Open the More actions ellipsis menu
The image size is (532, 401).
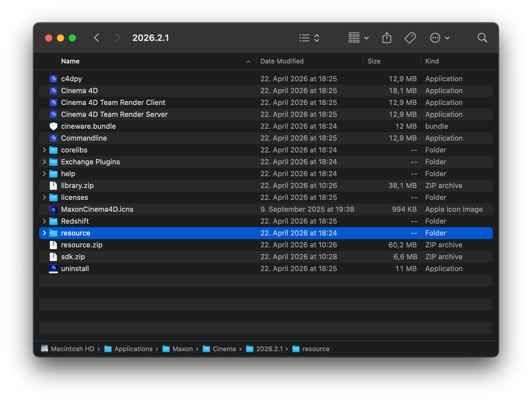point(440,38)
